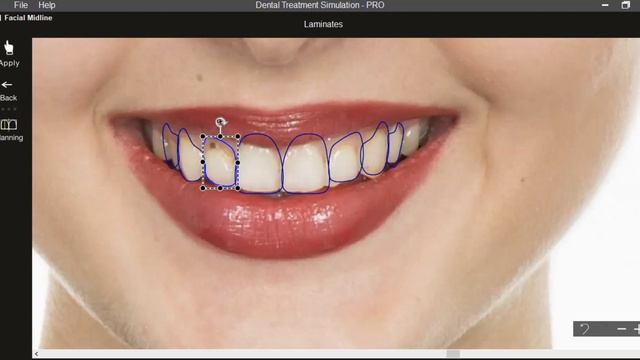Select the Facial Midline label
640x360 pixels.
(x=28, y=18)
